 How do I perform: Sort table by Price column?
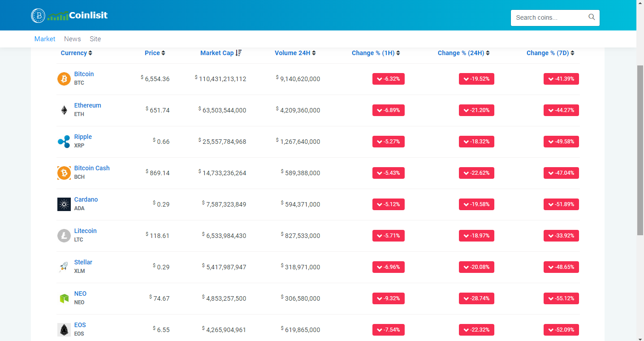point(155,53)
